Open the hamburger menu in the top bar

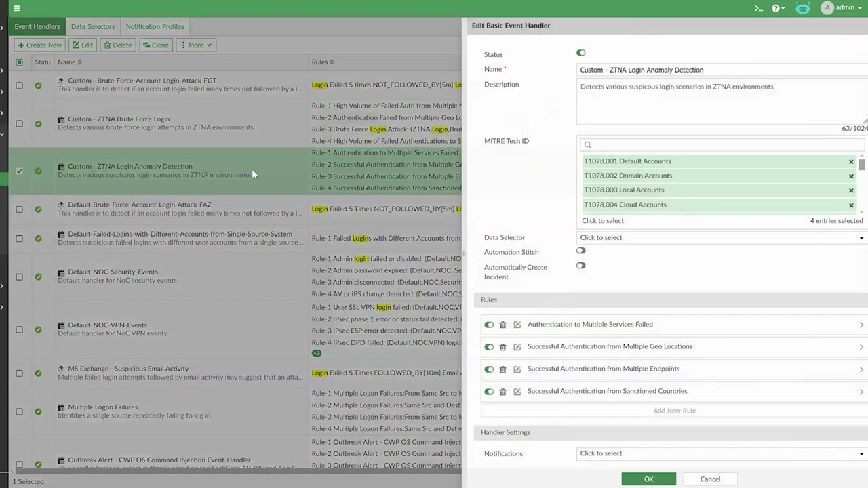click(x=16, y=8)
